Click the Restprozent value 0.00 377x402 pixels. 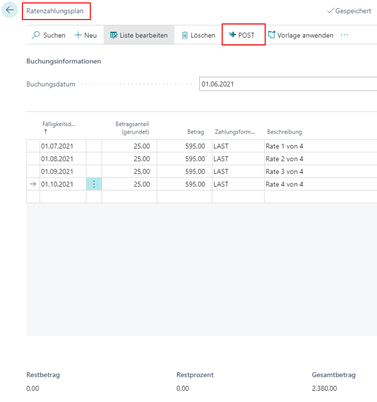pos(183,388)
